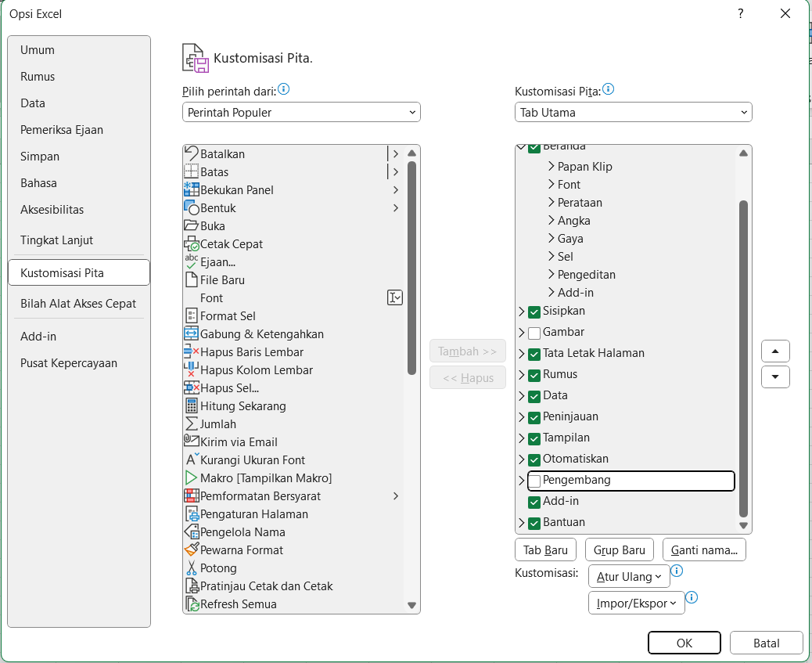812x663 pixels.
Task: Uncheck the Rumus tab checkbox
Action: pyautogui.click(x=534, y=376)
